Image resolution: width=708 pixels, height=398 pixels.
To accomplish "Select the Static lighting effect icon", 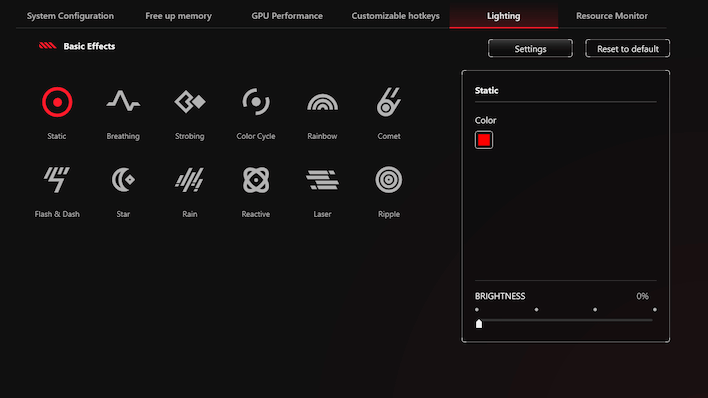I will 57,102.
